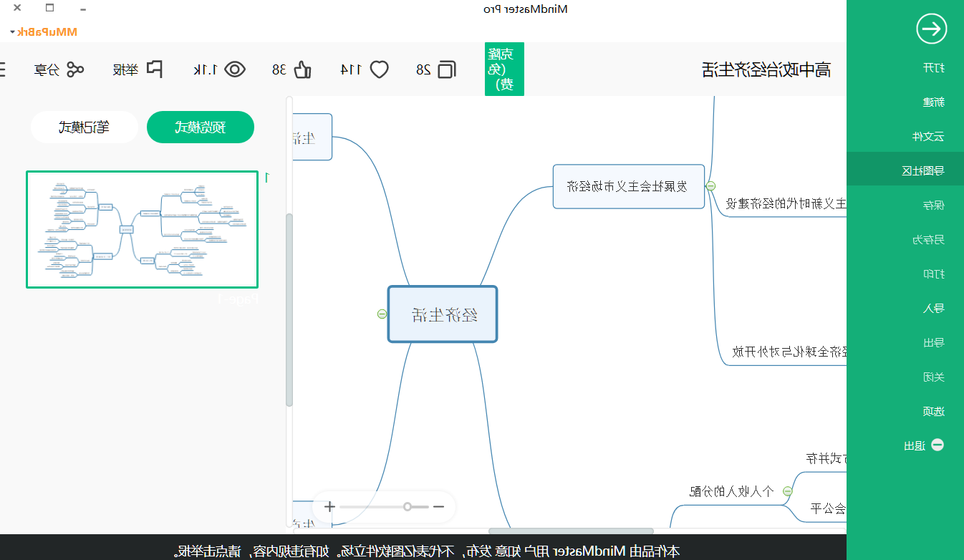Click the 举报 report label
The height and width of the screenshot is (560, 964).
click(126, 69)
